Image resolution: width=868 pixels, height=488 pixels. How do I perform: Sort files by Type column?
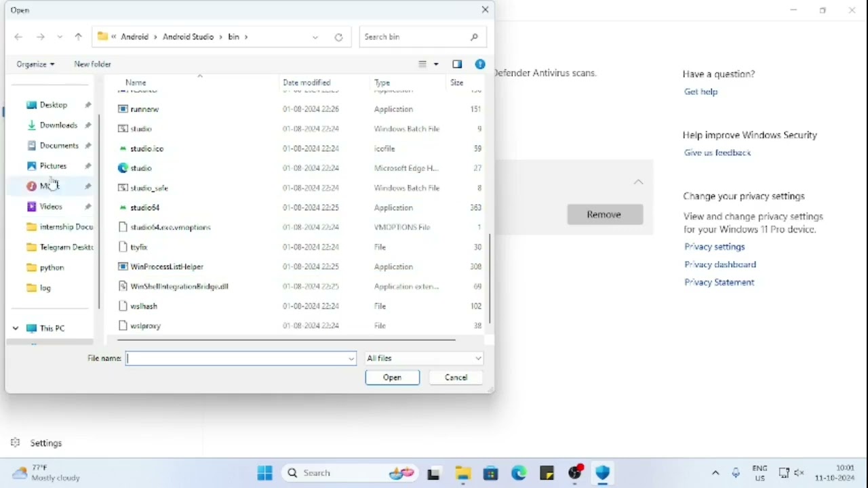pyautogui.click(x=382, y=83)
